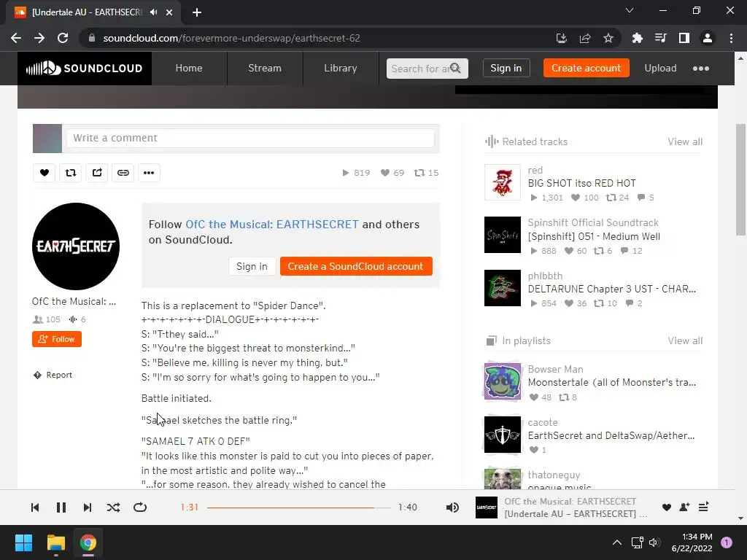Open the More options ellipsis under comment box
Image resolution: width=747 pixels, height=560 pixels.
(149, 173)
